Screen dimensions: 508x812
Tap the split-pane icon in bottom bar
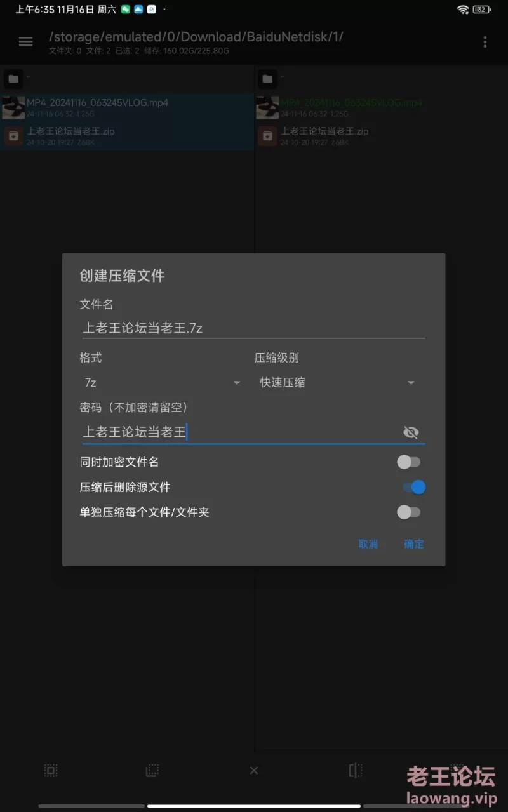click(x=356, y=771)
